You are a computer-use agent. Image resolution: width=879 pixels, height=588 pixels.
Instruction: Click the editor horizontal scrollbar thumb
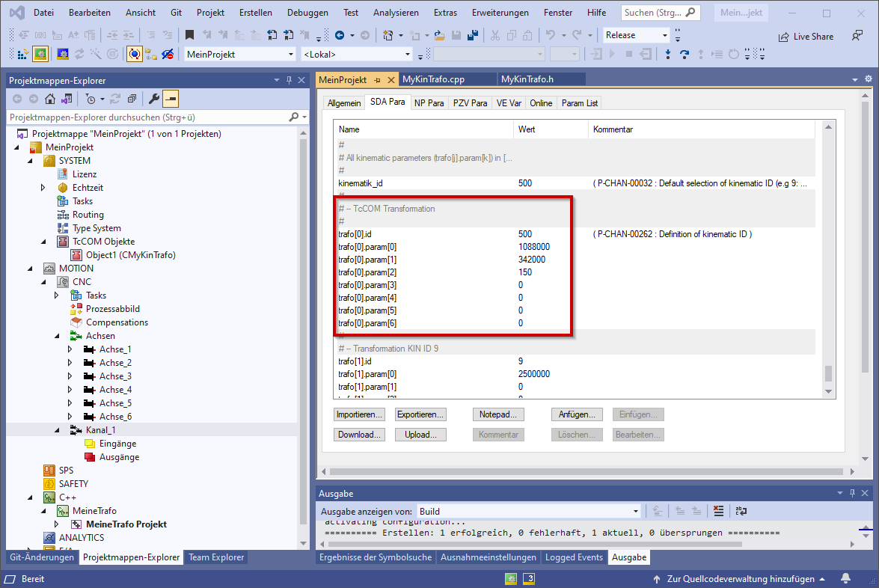pyautogui.click(x=586, y=472)
